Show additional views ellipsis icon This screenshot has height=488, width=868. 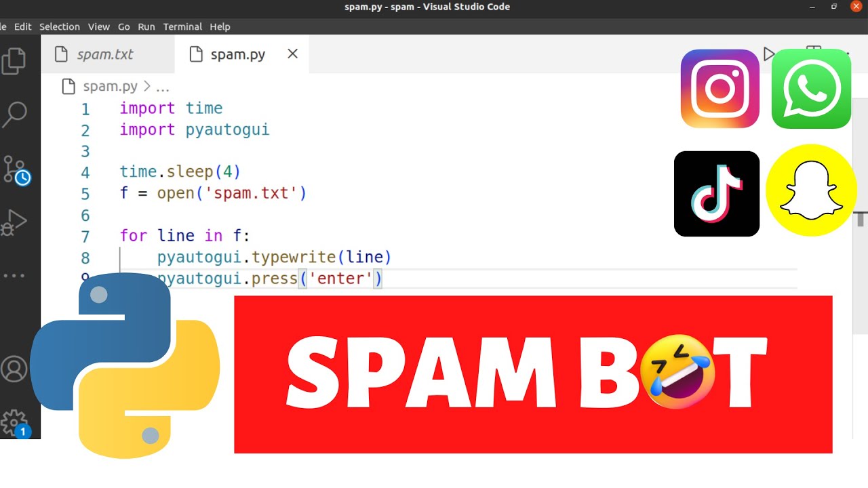pyautogui.click(x=14, y=276)
